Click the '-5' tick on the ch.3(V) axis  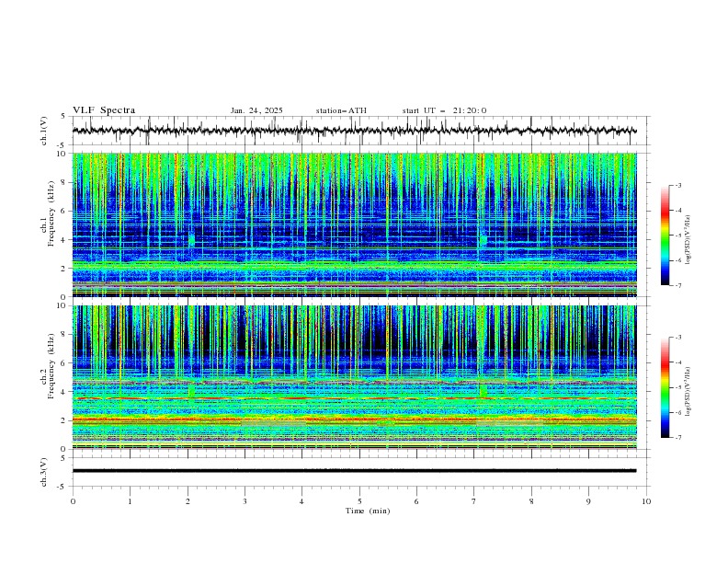(63, 487)
